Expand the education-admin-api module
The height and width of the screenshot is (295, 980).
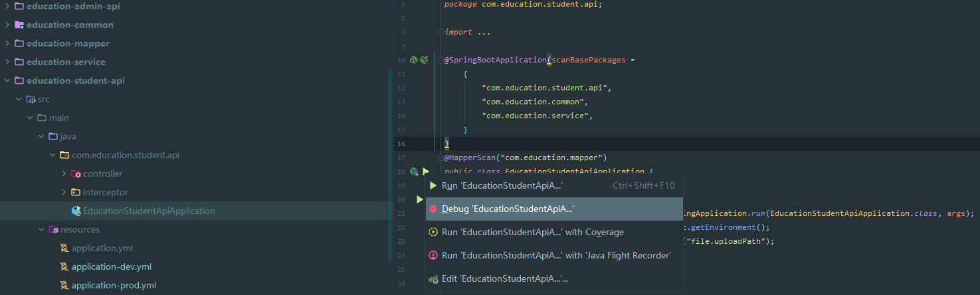pyautogui.click(x=7, y=6)
